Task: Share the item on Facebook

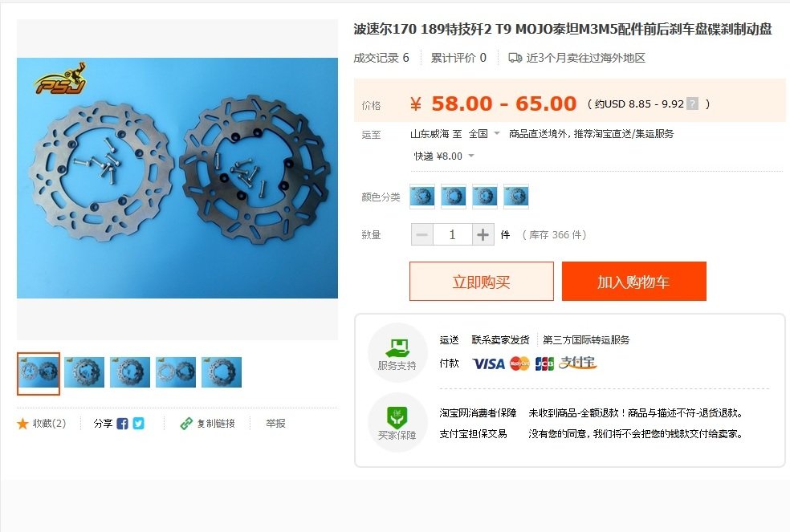Action: [122, 424]
